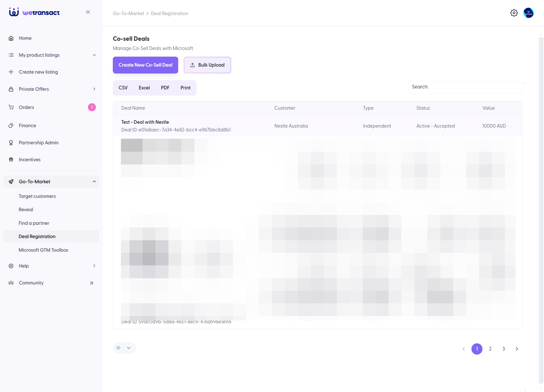Click the Finance coins icon
Screen dimensions: 544x392
coord(11,126)
